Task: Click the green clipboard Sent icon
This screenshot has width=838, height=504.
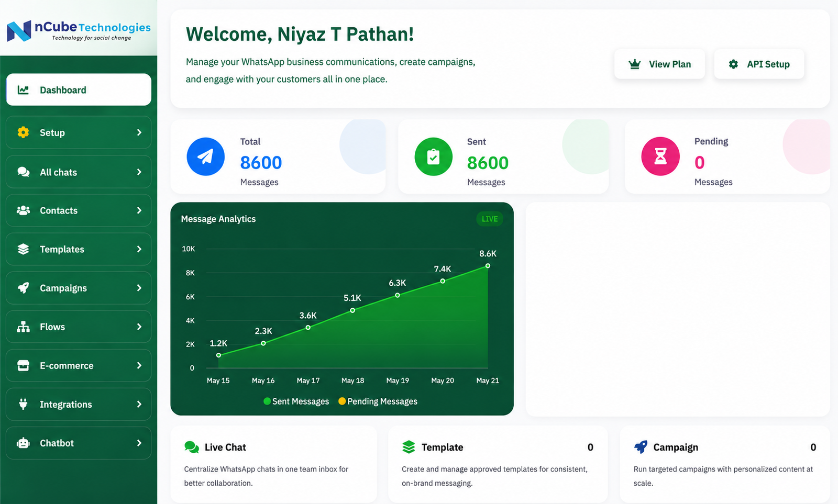Action: tap(433, 156)
